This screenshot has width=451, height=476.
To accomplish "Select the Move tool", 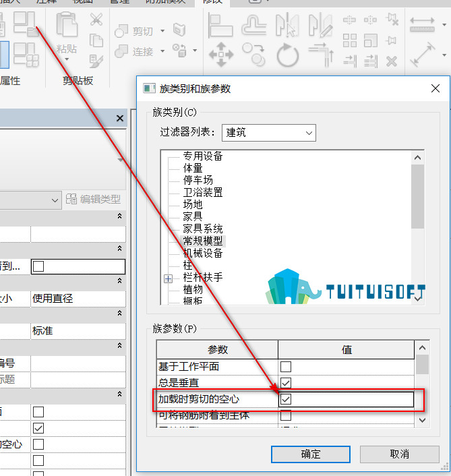I will tap(221, 55).
